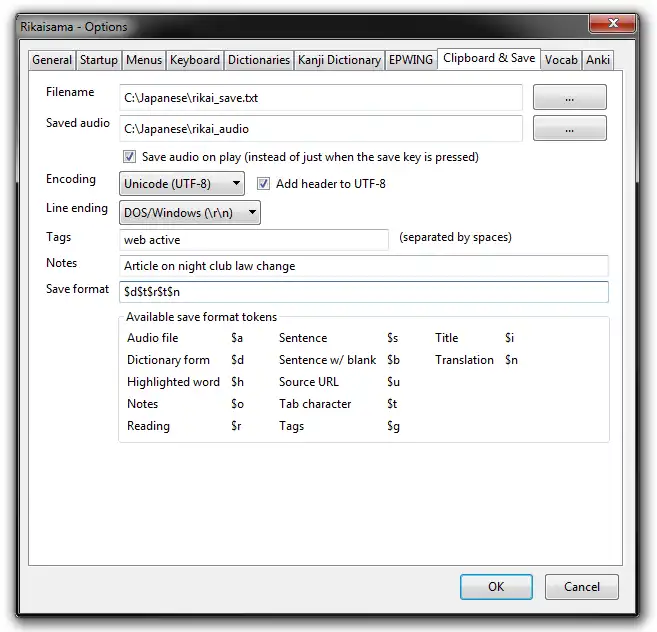Click the $b sentence w/ blank token

pyautogui.click(x=393, y=360)
